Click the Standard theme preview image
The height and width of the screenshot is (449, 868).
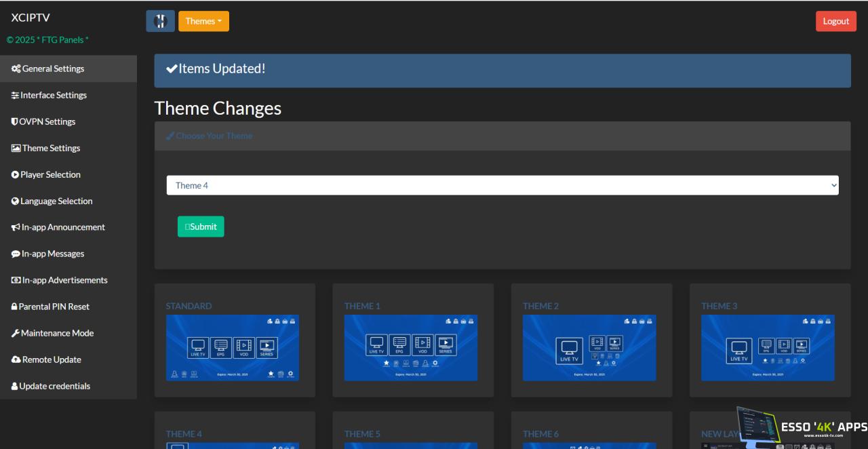point(232,347)
